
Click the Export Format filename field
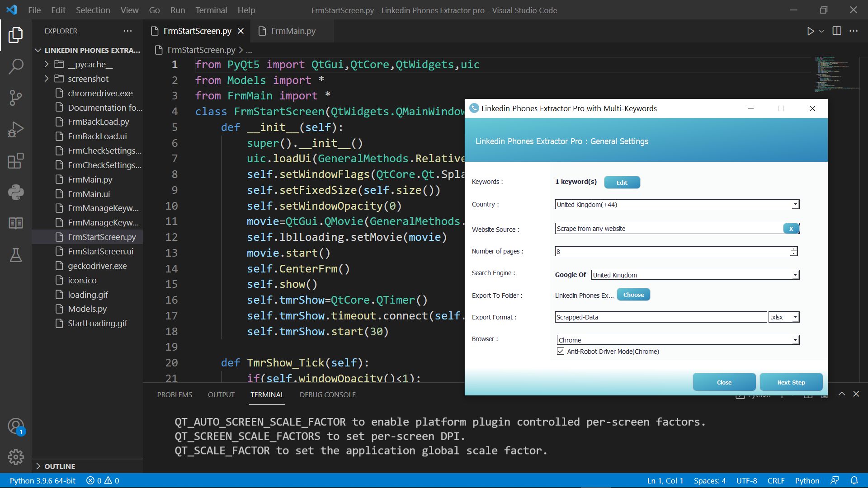pyautogui.click(x=661, y=317)
